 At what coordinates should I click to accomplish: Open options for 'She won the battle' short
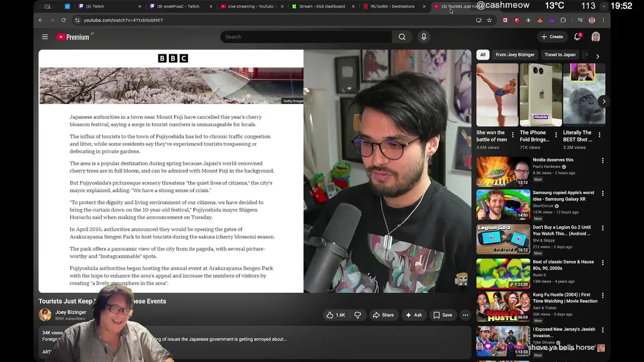(513, 135)
